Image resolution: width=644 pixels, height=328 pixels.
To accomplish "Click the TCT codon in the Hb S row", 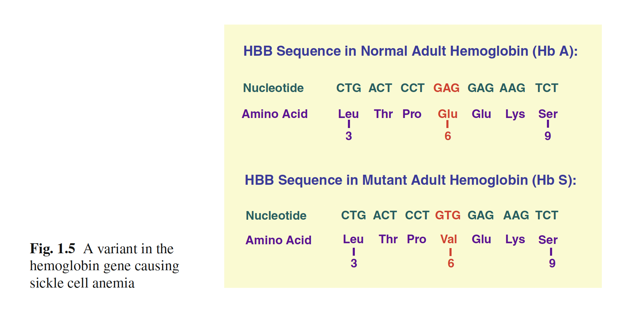I will [547, 215].
